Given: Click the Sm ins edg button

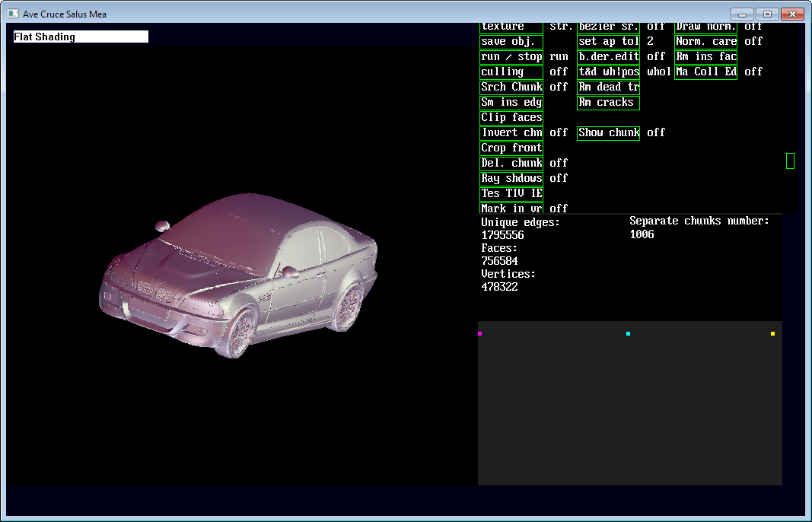Looking at the screenshot, I should click(x=511, y=102).
